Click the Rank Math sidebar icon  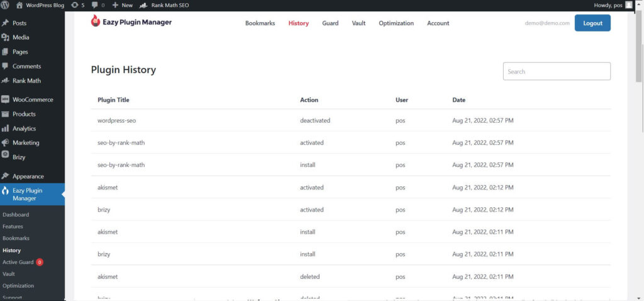pyautogui.click(x=5, y=81)
